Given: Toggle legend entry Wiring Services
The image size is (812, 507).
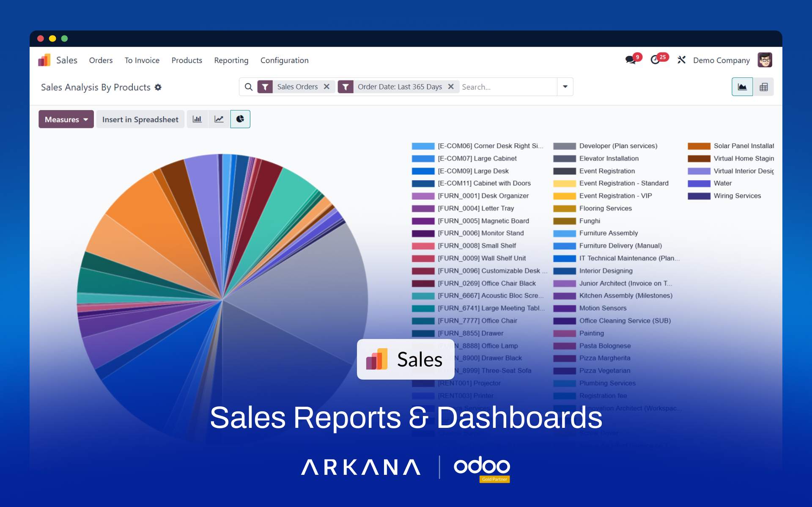Looking at the screenshot, I should (x=724, y=196).
